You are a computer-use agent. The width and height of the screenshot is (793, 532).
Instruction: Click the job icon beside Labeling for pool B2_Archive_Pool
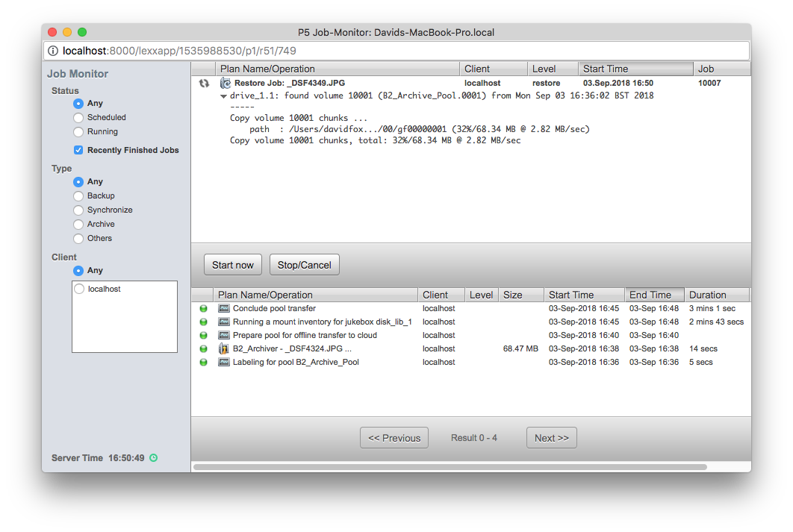(223, 362)
